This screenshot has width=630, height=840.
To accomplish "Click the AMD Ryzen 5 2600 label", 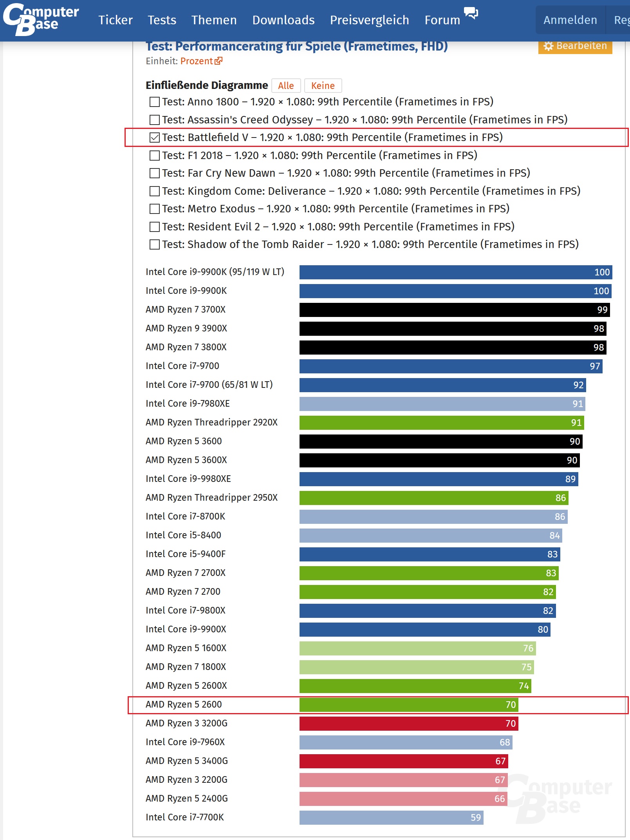I will [x=184, y=704].
